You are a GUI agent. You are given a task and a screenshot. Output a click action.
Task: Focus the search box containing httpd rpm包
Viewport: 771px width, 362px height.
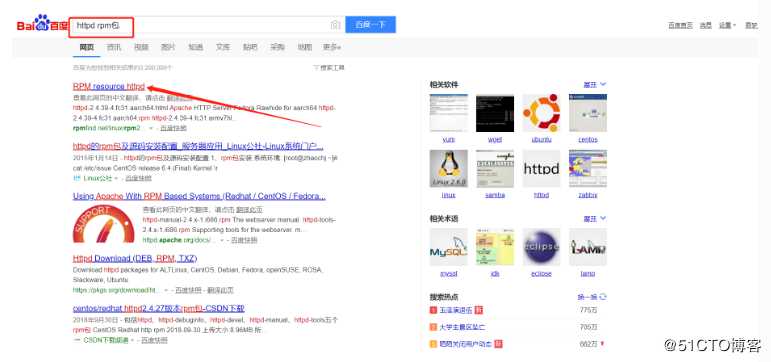207,25
